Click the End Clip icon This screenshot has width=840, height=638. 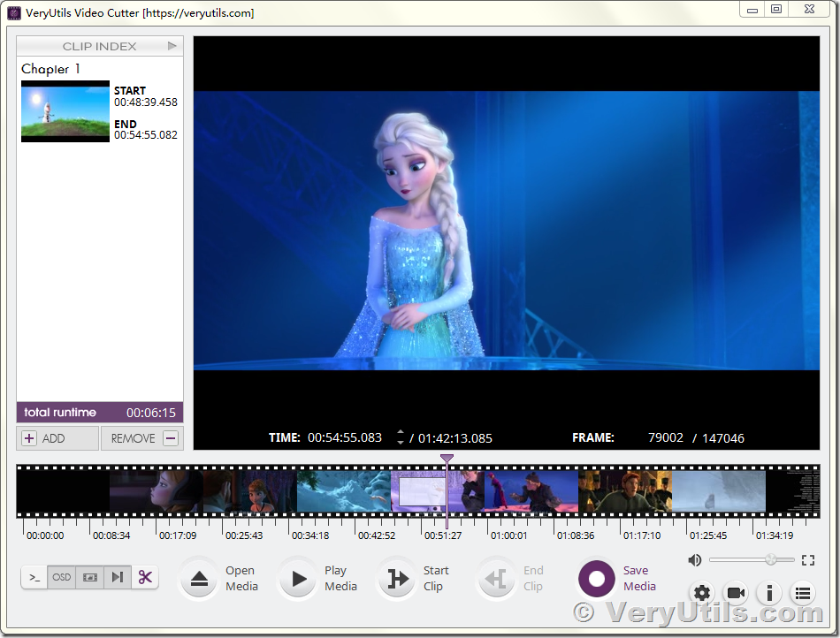[496, 579]
